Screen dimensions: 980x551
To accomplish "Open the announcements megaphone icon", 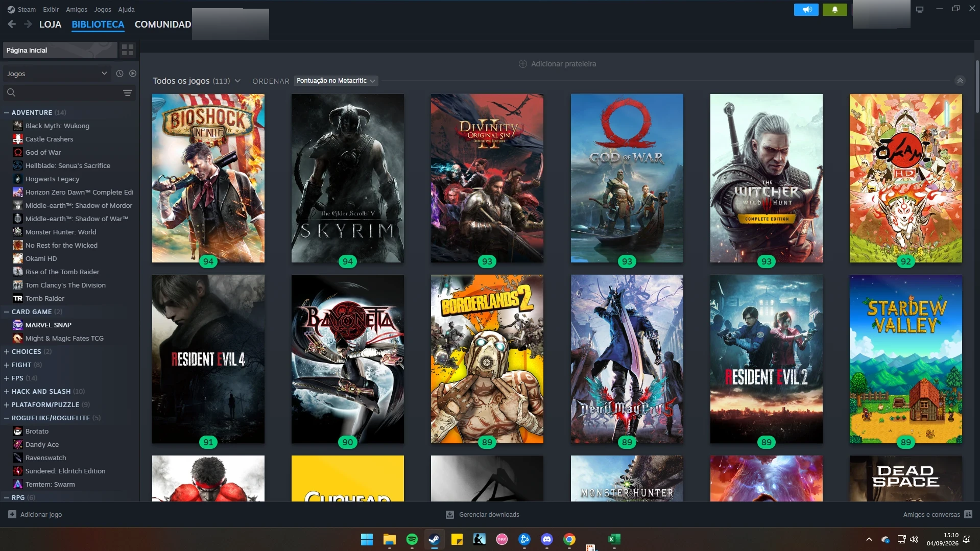I will (x=806, y=9).
